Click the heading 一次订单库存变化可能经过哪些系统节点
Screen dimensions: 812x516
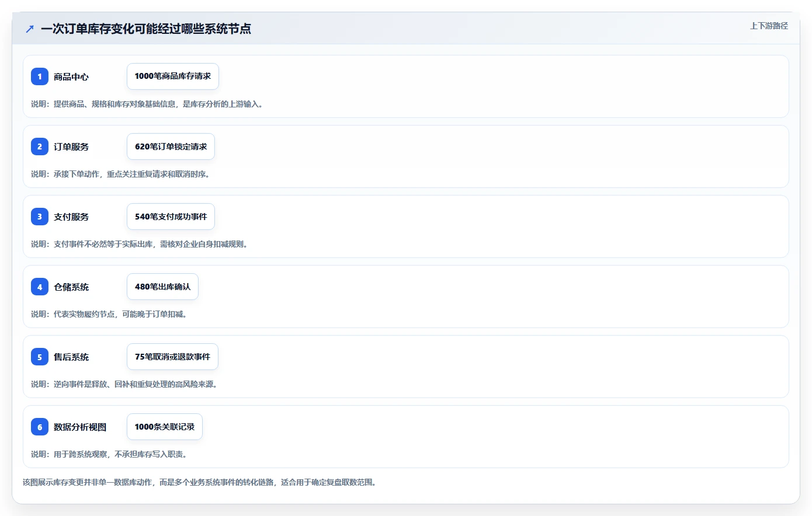[x=146, y=29]
